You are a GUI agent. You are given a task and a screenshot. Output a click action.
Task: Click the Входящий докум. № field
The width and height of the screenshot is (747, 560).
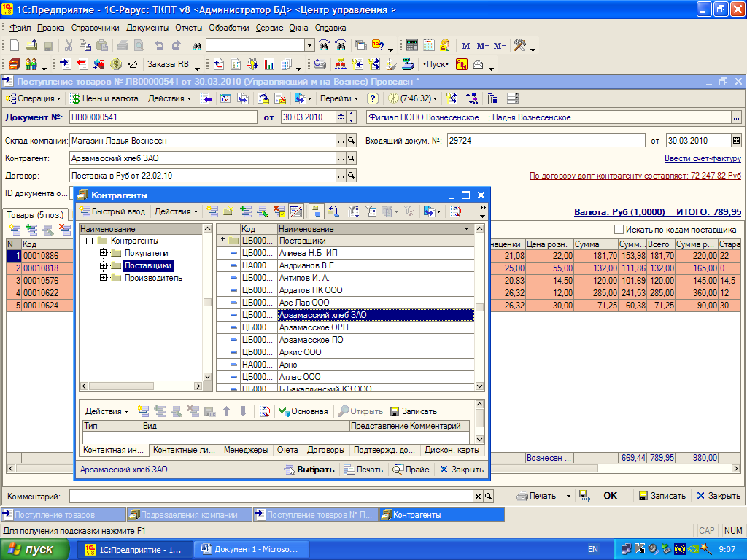click(546, 141)
